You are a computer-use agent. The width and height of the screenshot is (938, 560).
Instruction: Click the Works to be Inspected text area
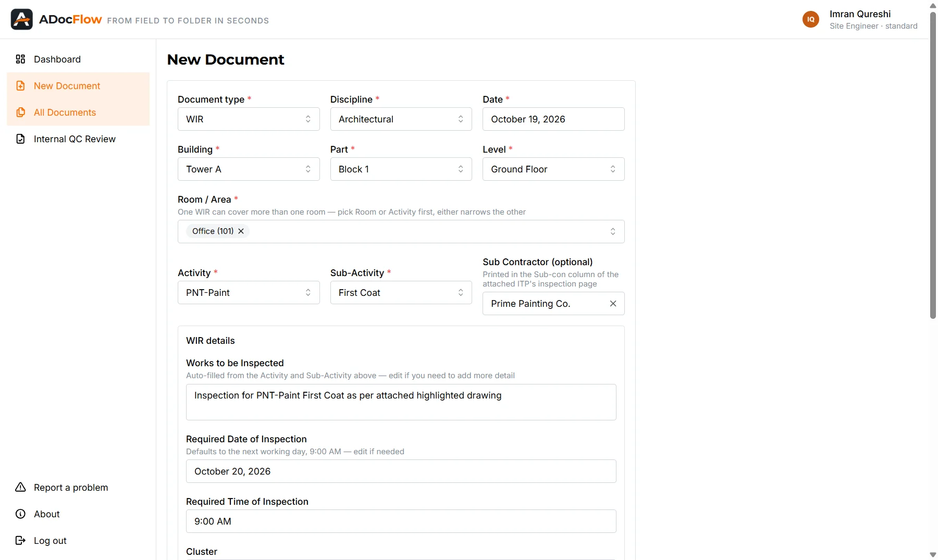pyautogui.click(x=401, y=402)
